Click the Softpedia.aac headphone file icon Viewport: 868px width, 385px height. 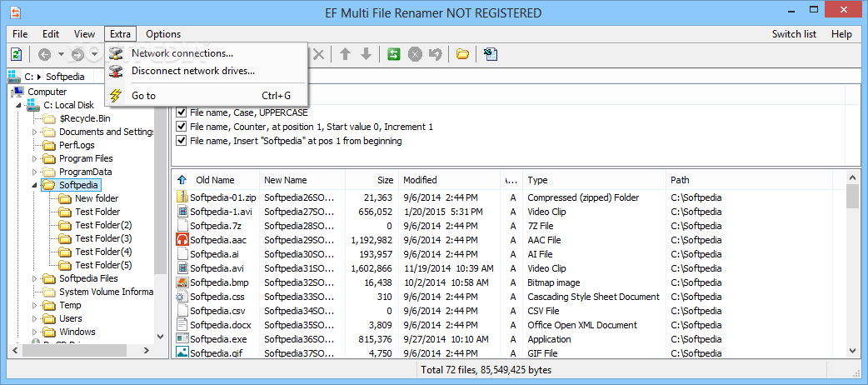pyautogui.click(x=182, y=240)
